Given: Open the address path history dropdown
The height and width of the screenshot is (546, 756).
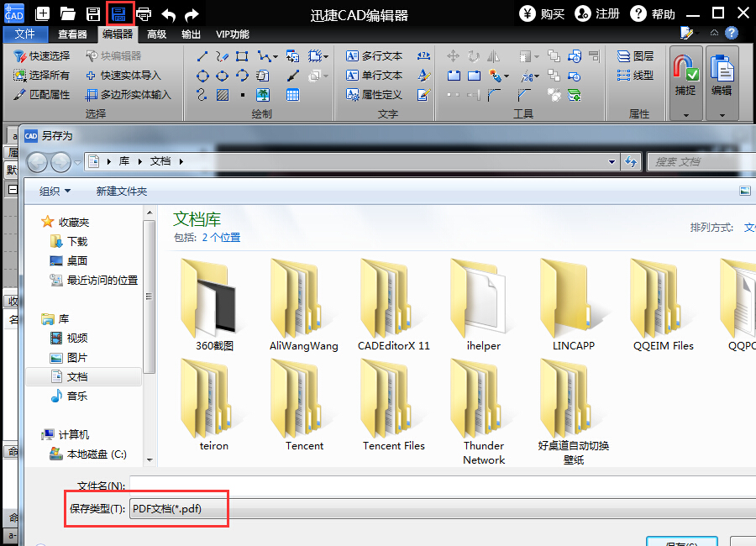Looking at the screenshot, I should (x=612, y=162).
